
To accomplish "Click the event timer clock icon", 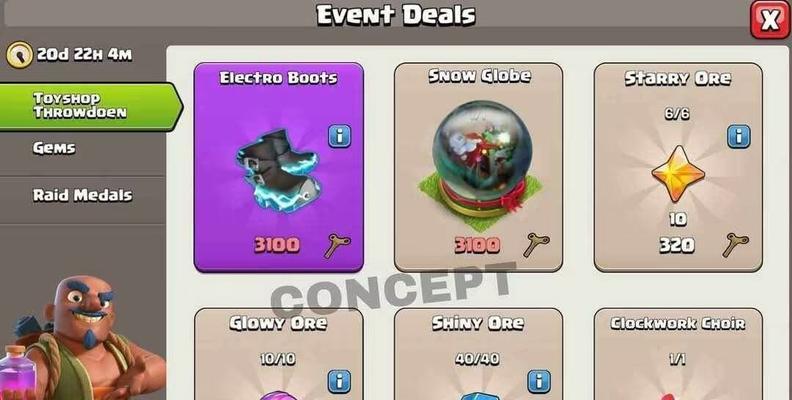I will pyautogui.click(x=19, y=55).
